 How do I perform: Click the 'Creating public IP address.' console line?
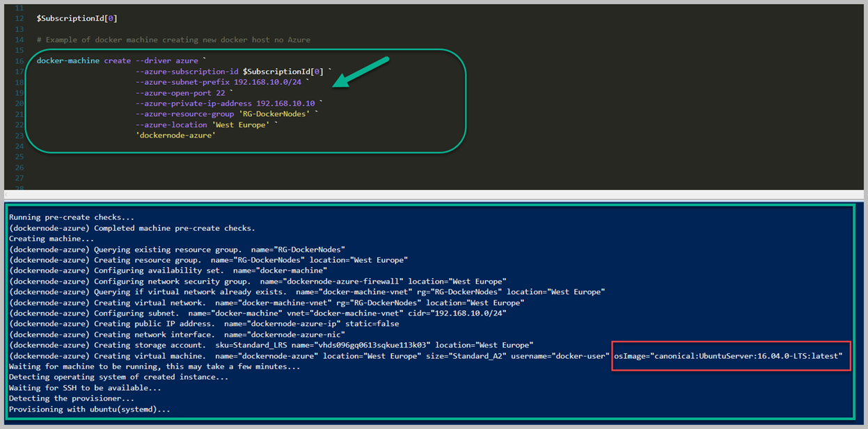[204, 324]
